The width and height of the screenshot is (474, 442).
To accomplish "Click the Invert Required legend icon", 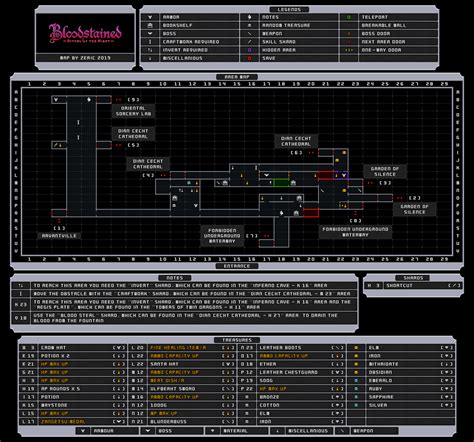I will (x=150, y=50).
